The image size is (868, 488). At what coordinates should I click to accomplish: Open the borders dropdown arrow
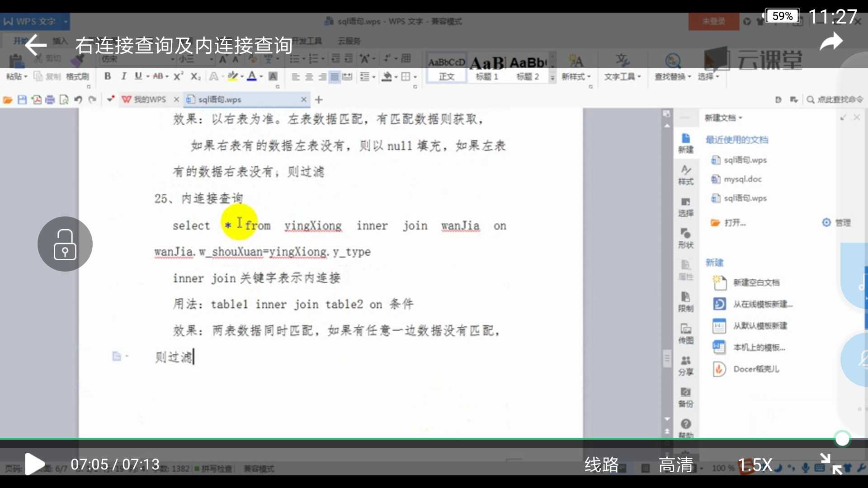415,77
